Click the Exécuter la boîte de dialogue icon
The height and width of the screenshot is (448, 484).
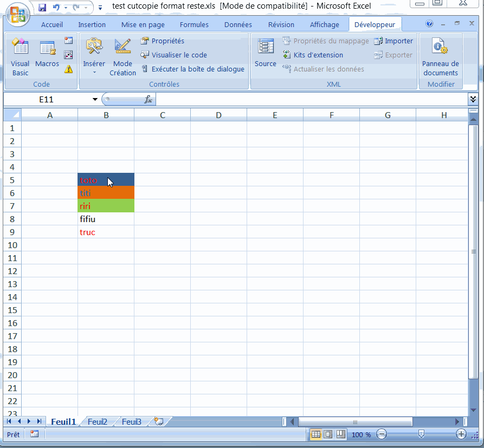pyautogui.click(x=192, y=69)
